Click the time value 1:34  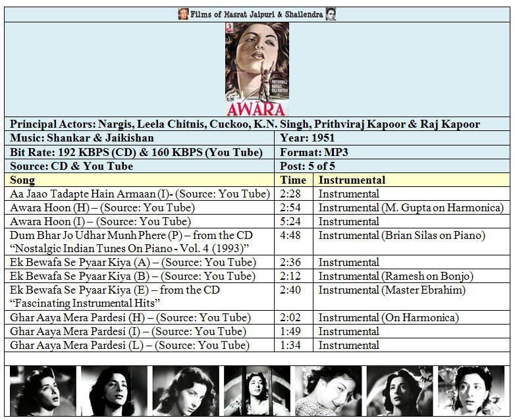[x=290, y=345]
